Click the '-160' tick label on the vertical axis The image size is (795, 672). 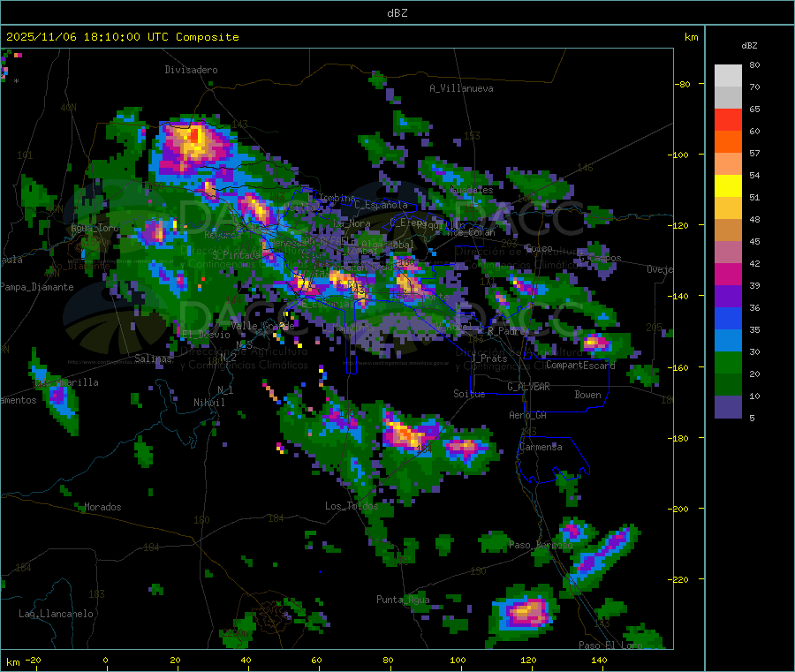(678, 367)
